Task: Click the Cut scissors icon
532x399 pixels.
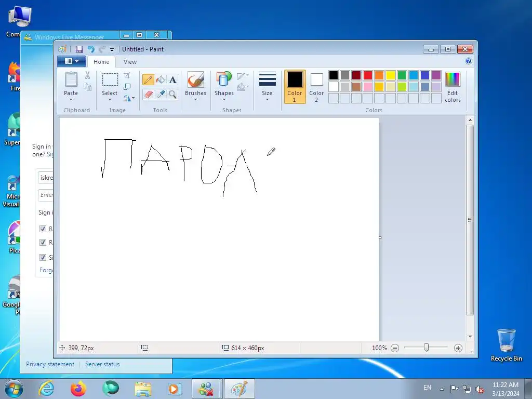Action: [87, 75]
